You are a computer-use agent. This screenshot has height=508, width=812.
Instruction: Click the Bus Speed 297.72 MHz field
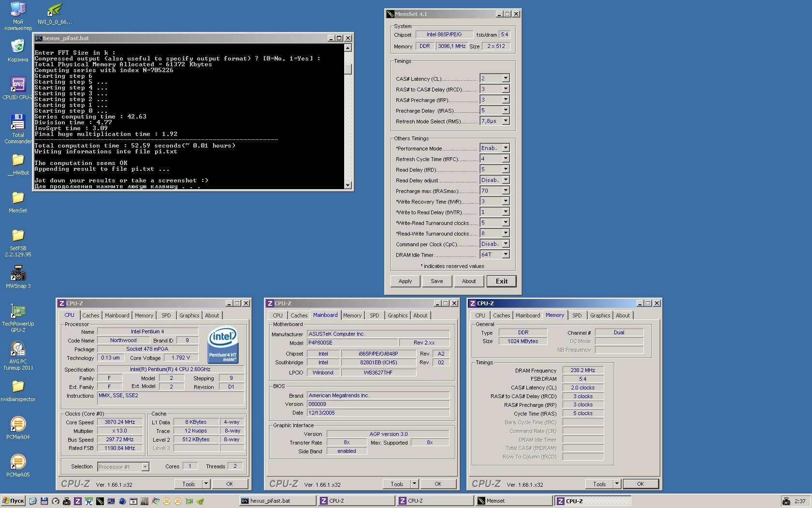pos(119,439)
